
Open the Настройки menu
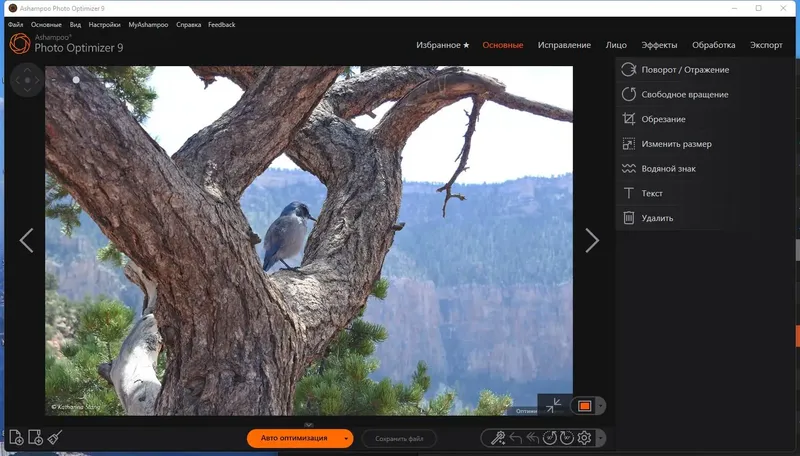click(x=104, y=24)
